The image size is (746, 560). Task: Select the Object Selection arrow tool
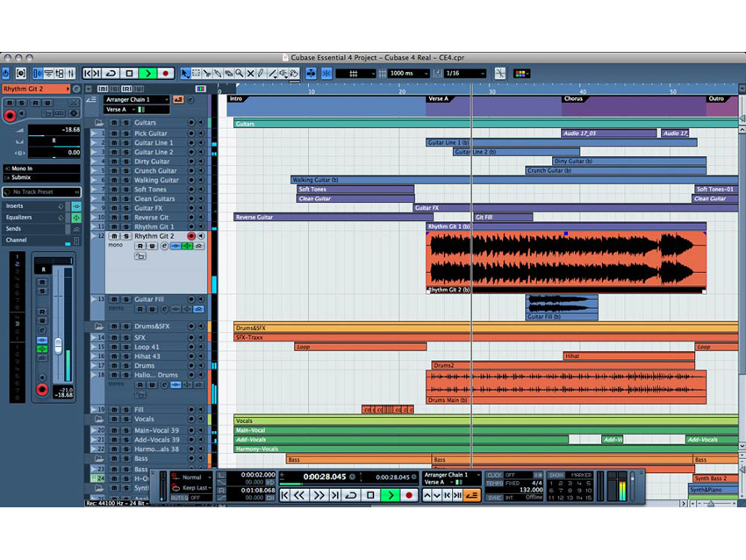pos(185,73)
